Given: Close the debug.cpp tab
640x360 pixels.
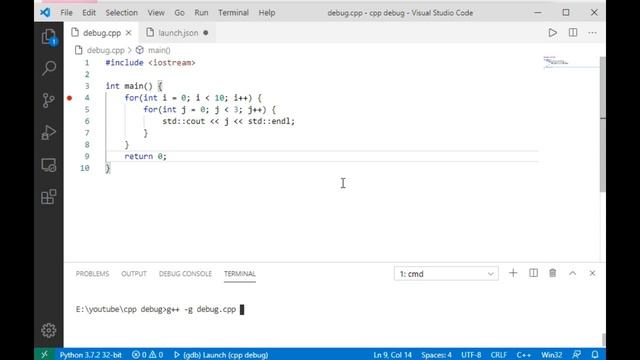Looking at the screenshot, I should point(129,33).
